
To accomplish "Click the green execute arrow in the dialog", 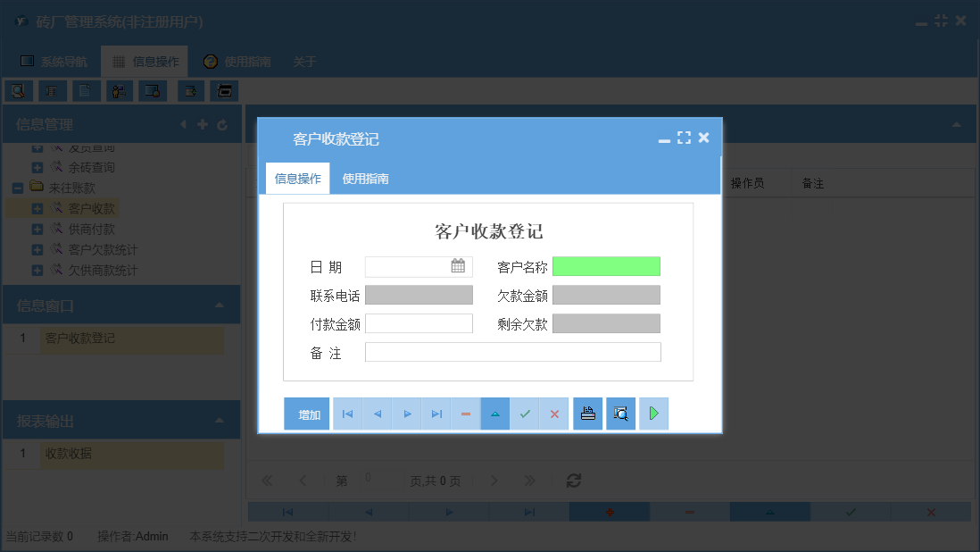I will 653,413.
